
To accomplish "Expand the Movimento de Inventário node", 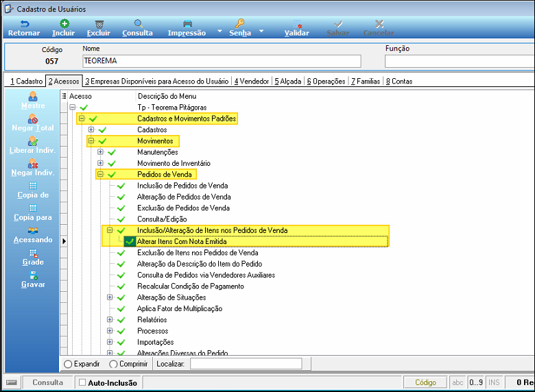I will [100, 163].
